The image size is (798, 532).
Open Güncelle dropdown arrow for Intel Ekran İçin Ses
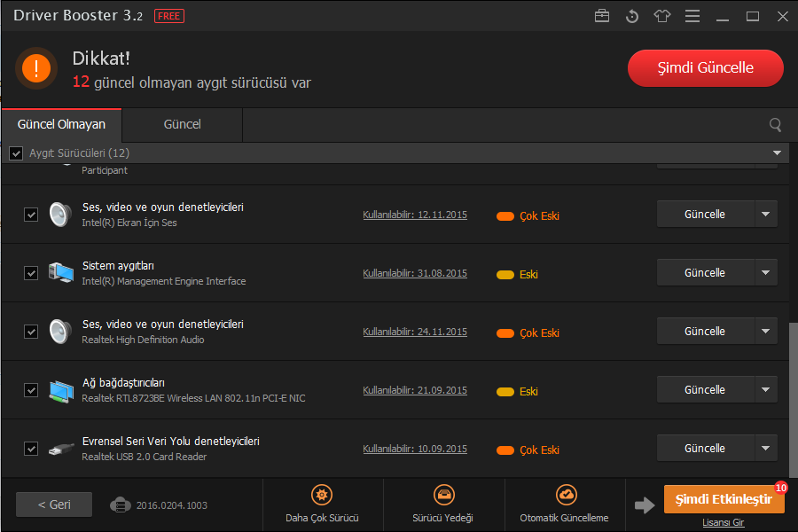click(x=765, y=214)
